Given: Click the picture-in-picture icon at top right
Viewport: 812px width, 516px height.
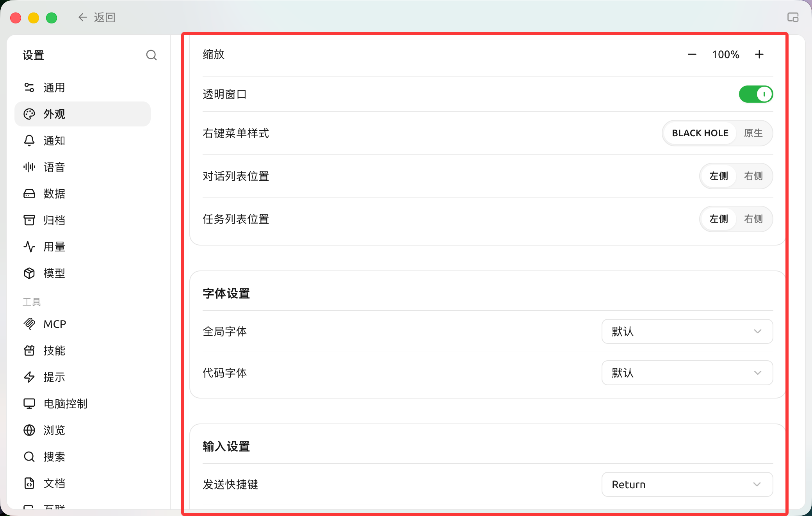Looking at the screenshot, I should coord(793,17).
